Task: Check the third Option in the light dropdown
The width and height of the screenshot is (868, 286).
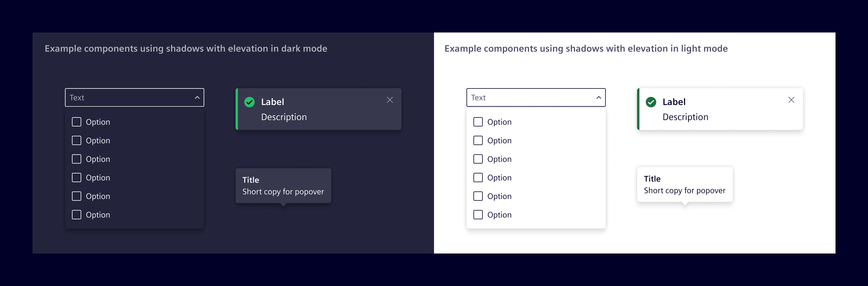Action: pos(478,159)
